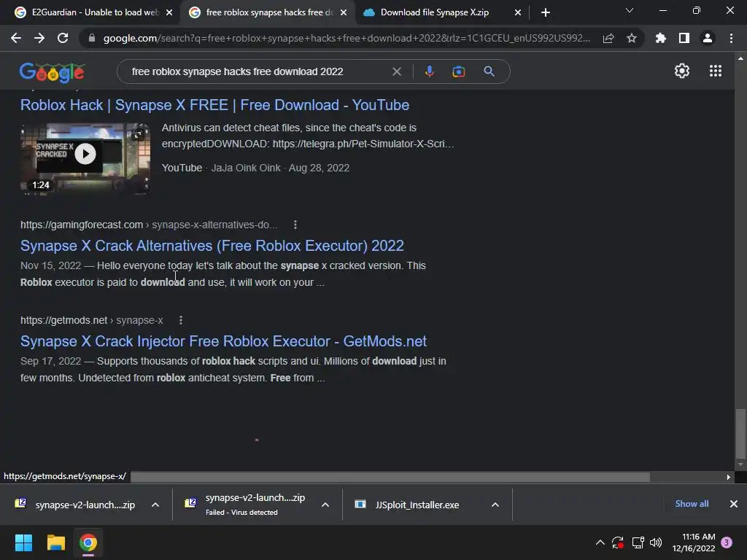Screen dimensions: 747x560
Task: Close the downloads bar
Action: tap(734, 504)
